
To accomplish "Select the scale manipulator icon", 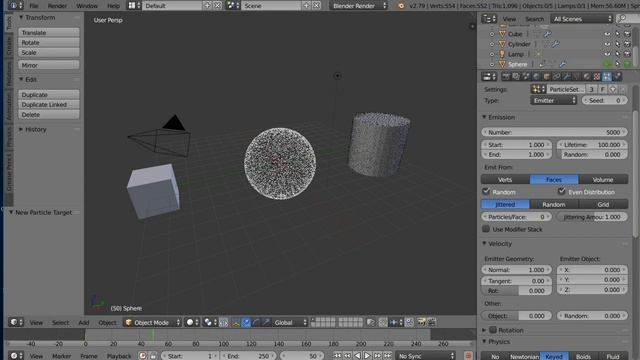I will 266,322.
